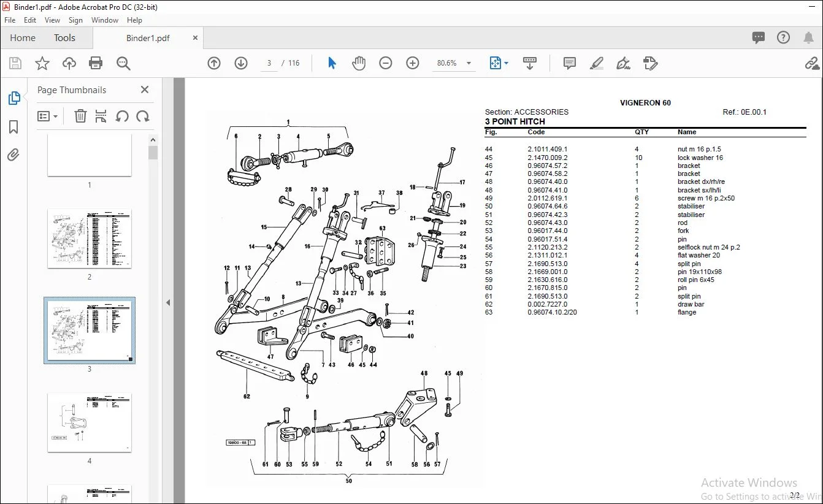Zoom in with the plus button

pos(413,63)
